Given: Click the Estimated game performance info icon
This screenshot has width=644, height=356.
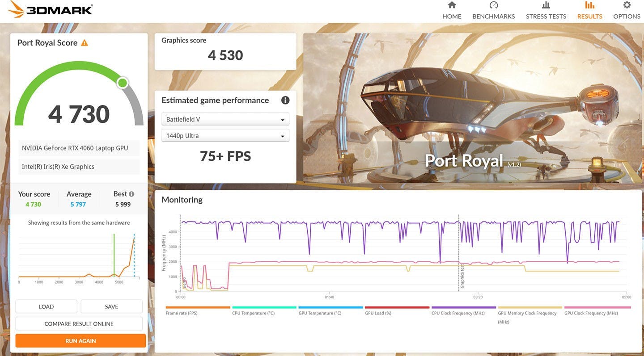Looking at the screenshot, I should click(285, 100).
